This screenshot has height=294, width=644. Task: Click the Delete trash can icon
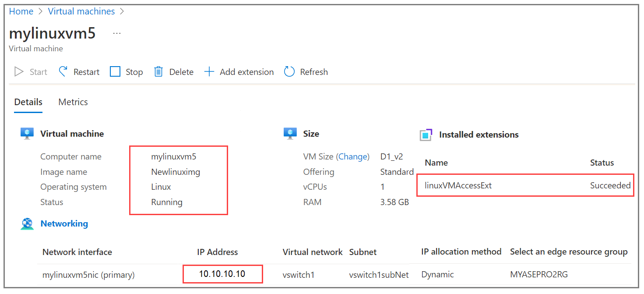[158, 72]
